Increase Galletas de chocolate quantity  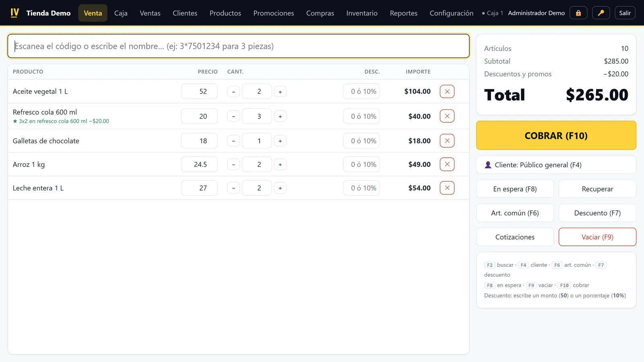280,141
